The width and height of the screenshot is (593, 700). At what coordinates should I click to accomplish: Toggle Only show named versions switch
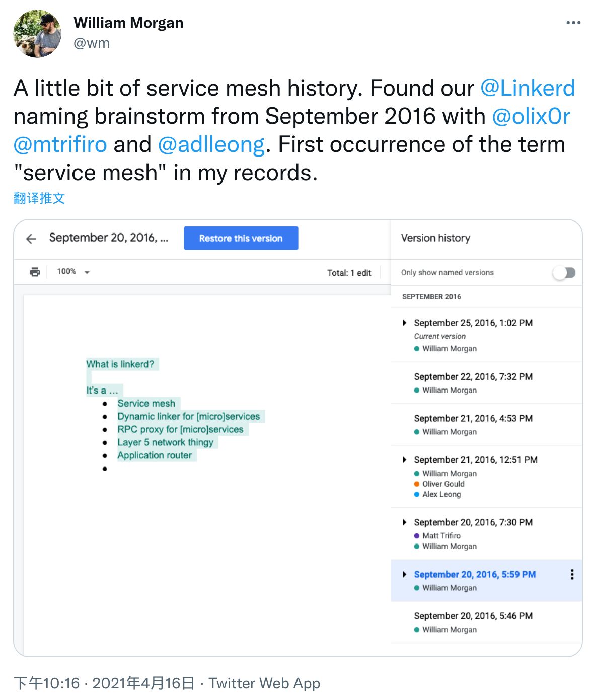click(564, 273)
